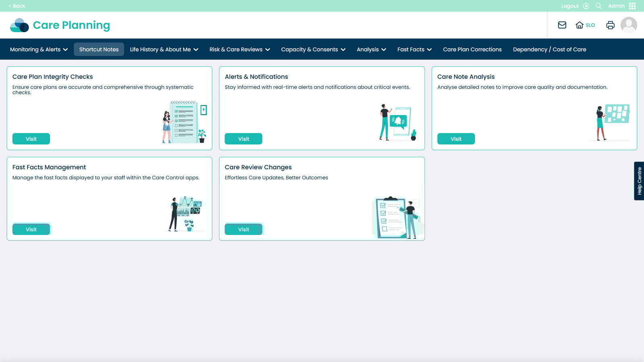Open the Fast Facts dropdown

[x=414, y=49]
